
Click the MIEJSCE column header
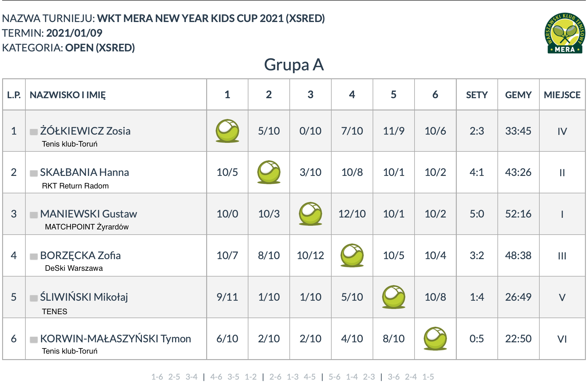click(562, 95)
